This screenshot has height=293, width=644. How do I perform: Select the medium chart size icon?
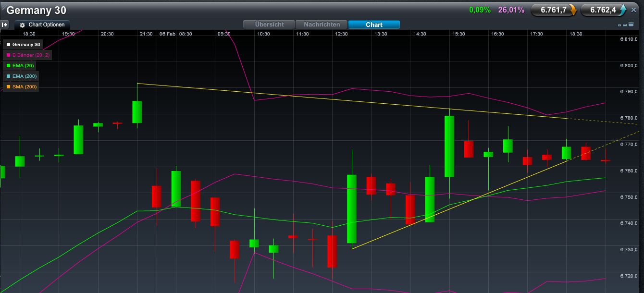click(x=625, y=25)
